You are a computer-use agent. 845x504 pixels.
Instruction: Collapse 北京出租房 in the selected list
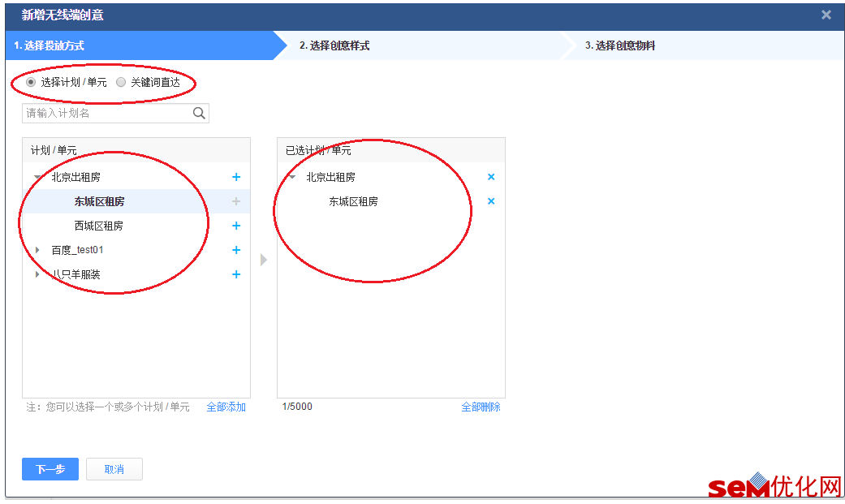point(292,177)
